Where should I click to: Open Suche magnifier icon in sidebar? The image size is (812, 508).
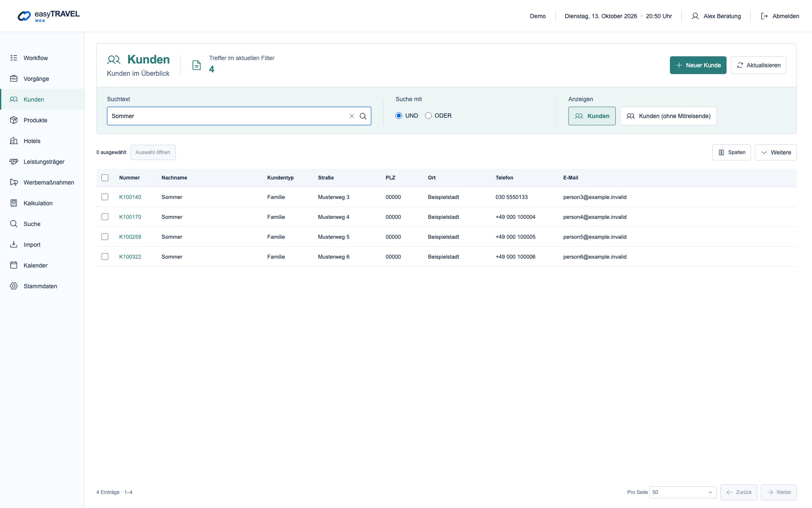14,224
